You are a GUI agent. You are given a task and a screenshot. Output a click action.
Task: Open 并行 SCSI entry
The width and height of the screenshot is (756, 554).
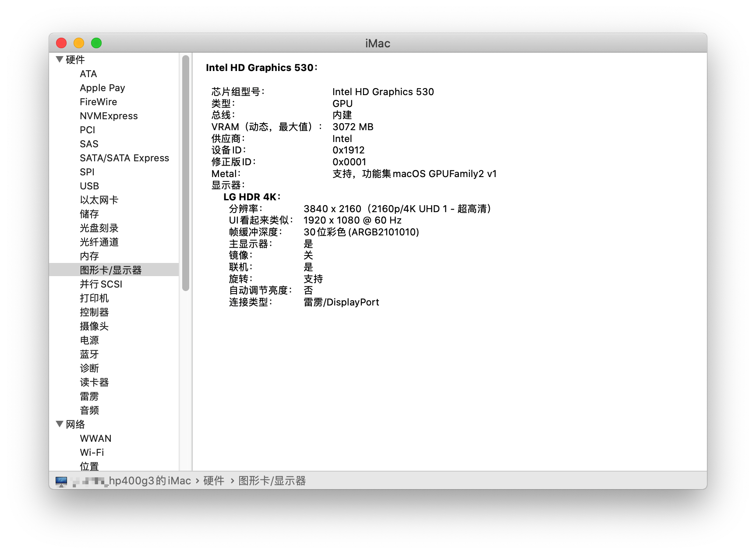[101, 284]
